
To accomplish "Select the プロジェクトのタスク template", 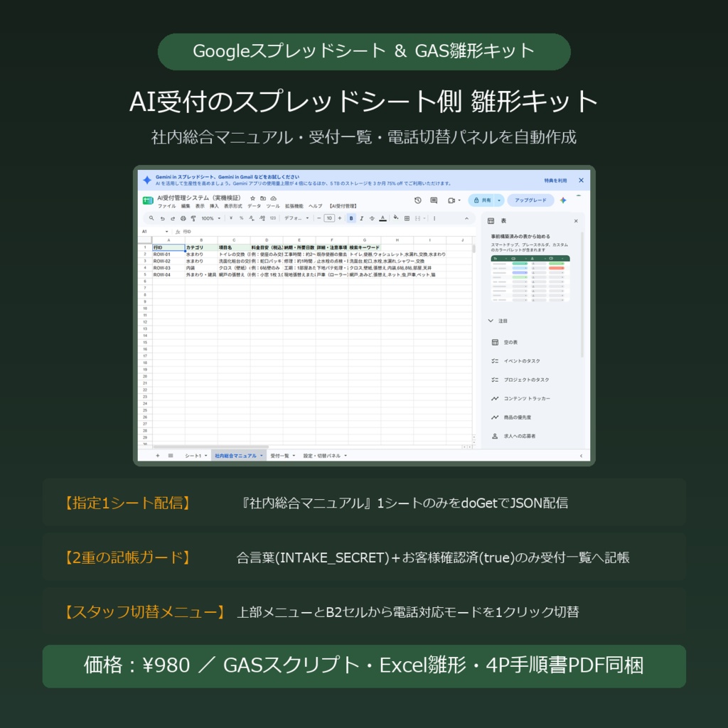I will point(520,380).
